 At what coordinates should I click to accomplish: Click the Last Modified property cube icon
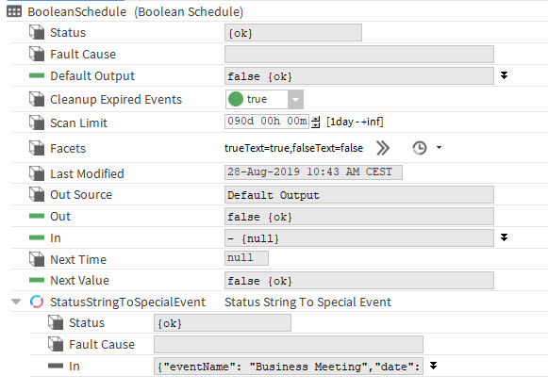(x=37, y=173)
